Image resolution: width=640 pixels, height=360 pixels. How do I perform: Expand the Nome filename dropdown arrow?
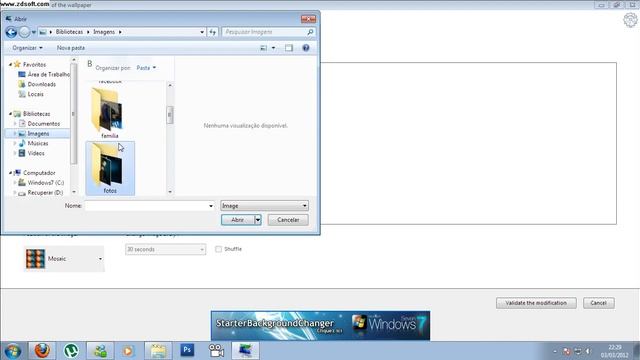[211, 206]
